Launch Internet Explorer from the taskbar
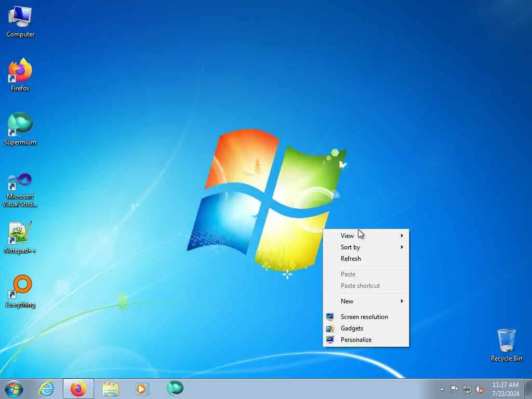 (x=46, y=389)
